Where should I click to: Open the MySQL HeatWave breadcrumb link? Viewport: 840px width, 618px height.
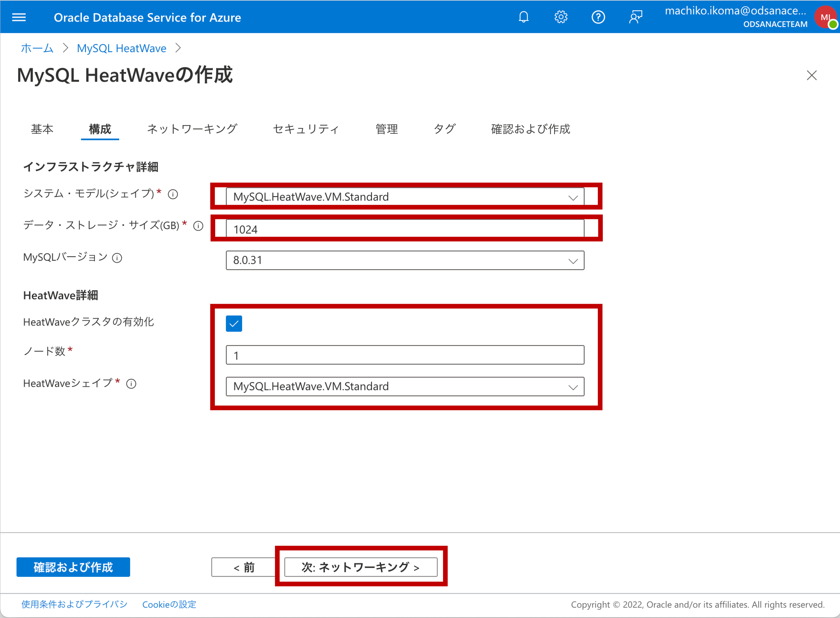click(121, 48)
